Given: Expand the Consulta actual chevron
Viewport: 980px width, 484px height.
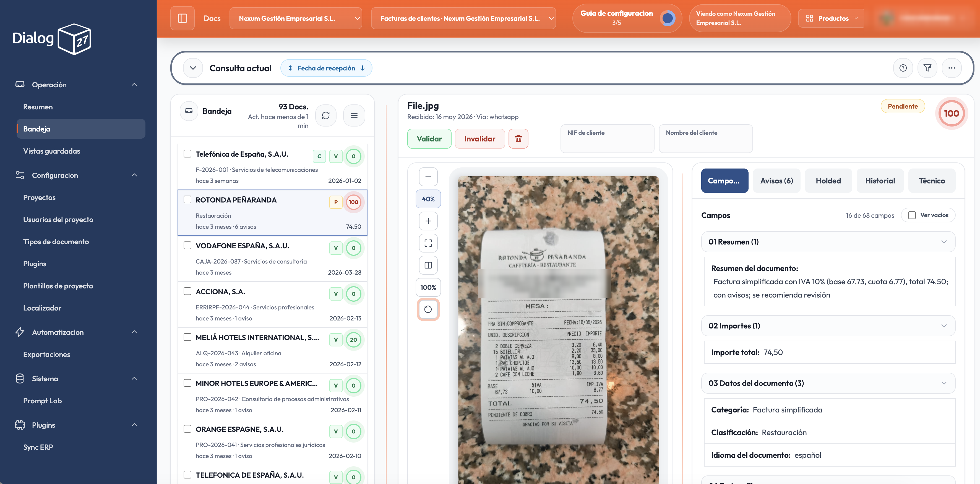Looking at the screenshot, I should pyautogui.click(x=193, y=68).
